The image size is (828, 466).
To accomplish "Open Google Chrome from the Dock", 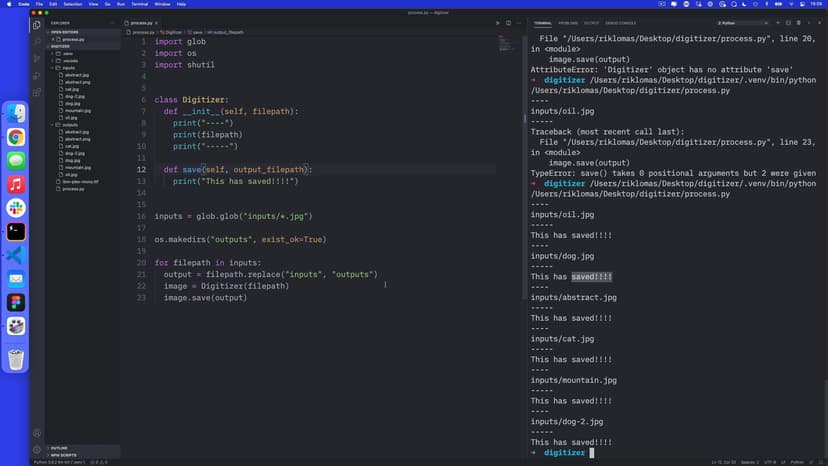I will 16,137.
